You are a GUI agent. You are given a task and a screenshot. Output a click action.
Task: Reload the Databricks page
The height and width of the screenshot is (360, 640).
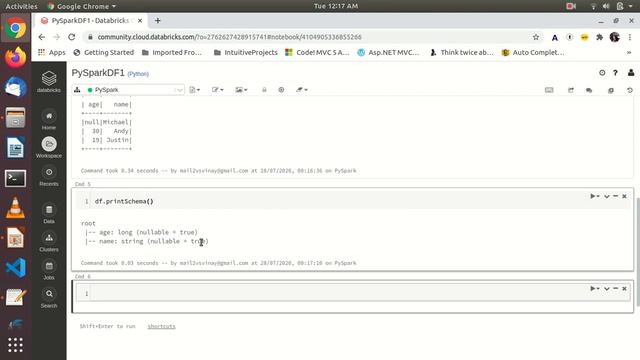click(71, 37)
